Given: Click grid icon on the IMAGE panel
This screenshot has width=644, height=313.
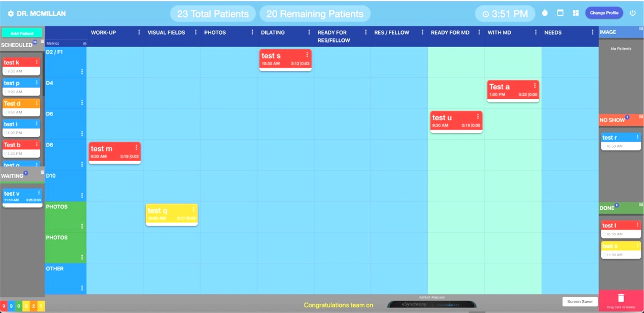Looking at the screenshot, I should [x=641, y=28].
